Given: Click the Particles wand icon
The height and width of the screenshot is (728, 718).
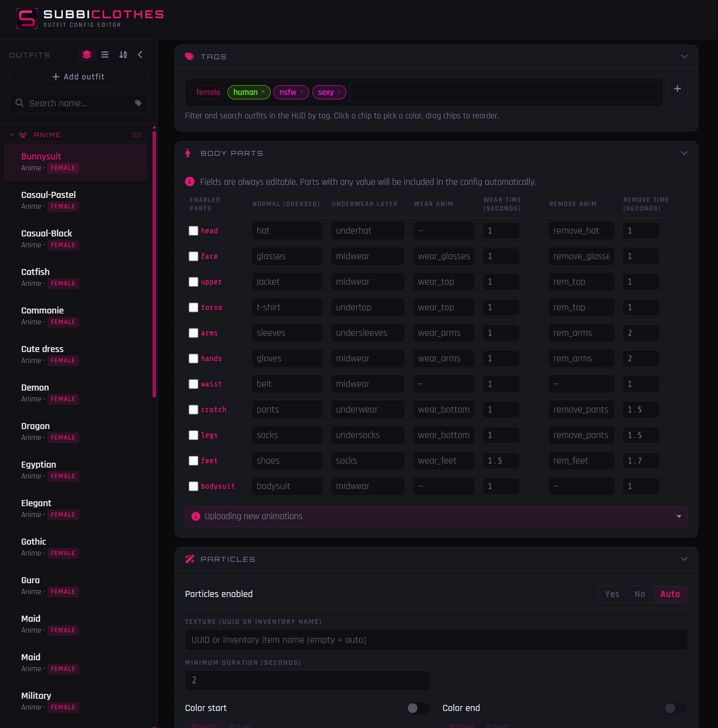Looking at the screenshot, I should click(x=189, y=559).
